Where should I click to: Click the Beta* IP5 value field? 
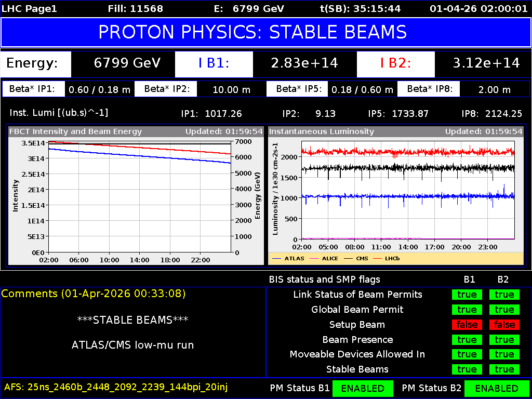pyautogui.click(x=363, y=88)
